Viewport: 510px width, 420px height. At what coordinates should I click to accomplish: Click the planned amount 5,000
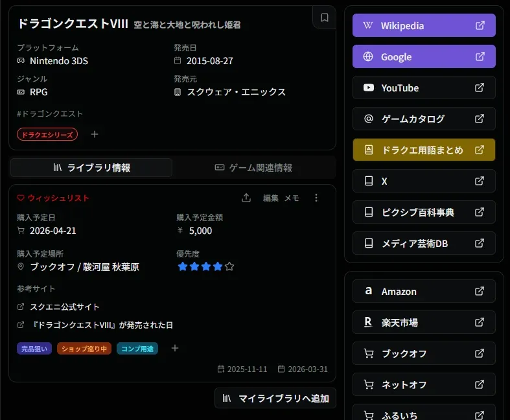point(200,231)
